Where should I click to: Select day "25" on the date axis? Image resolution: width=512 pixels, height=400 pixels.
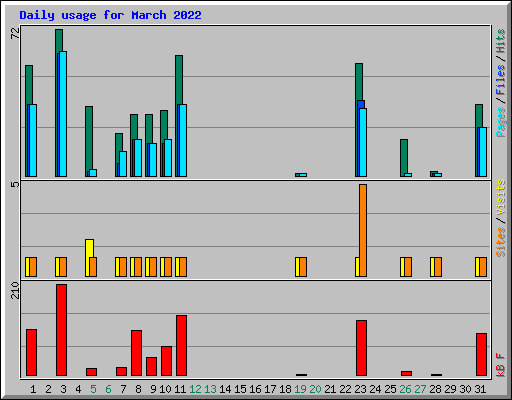tap(390, 389)
